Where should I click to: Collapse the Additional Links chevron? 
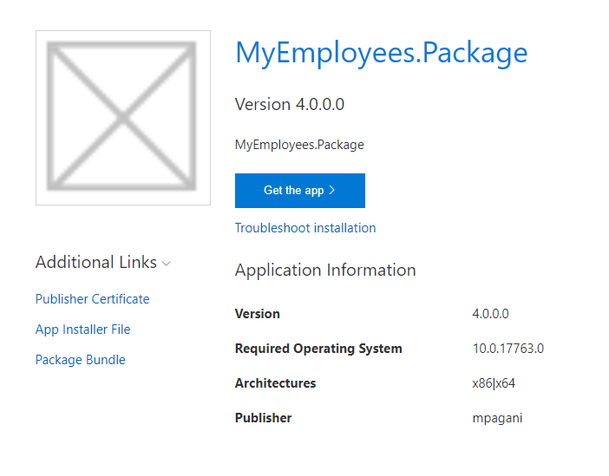click(166, 264)
